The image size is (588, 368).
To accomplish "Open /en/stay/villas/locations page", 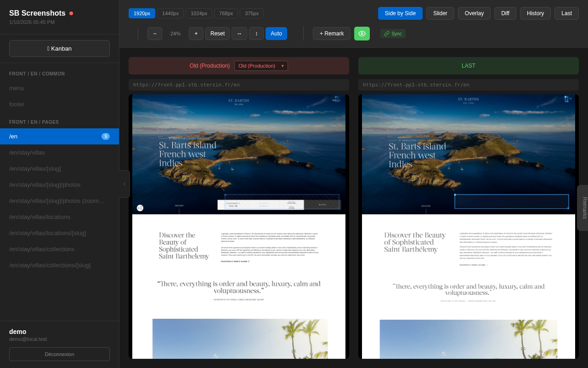I will pos(59,217).
